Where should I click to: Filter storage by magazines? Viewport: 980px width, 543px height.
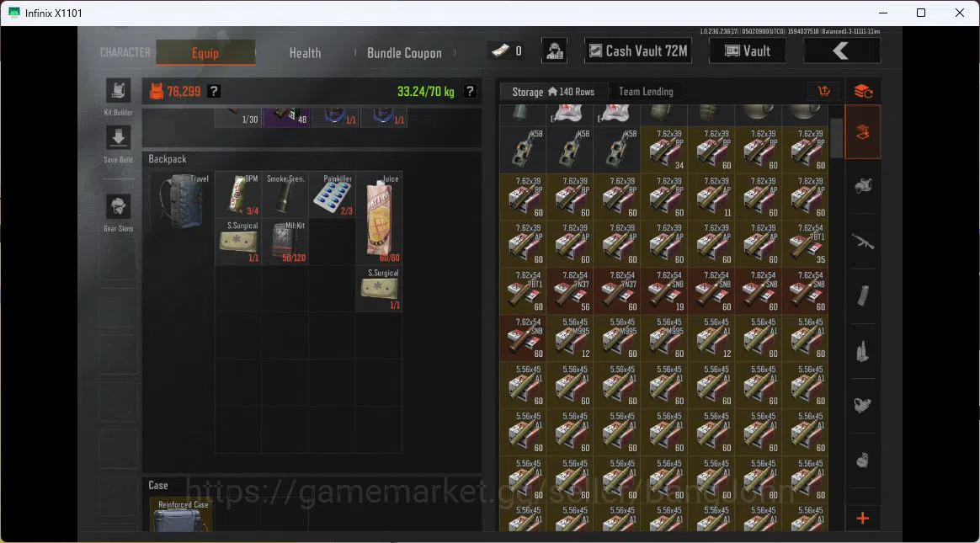tap(863, 296)
